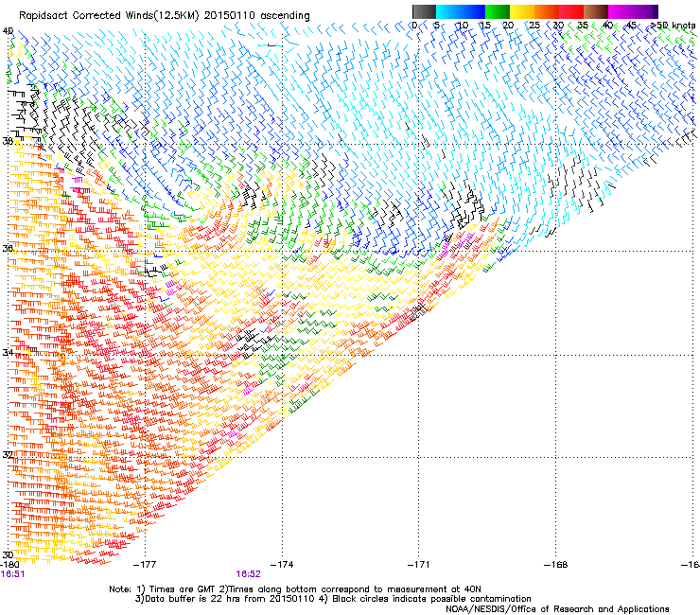Select the orange 25-30 knots legend swatch
Viewport: 700px width, 615px height.
pyautogui.click(x=547, y=11)
